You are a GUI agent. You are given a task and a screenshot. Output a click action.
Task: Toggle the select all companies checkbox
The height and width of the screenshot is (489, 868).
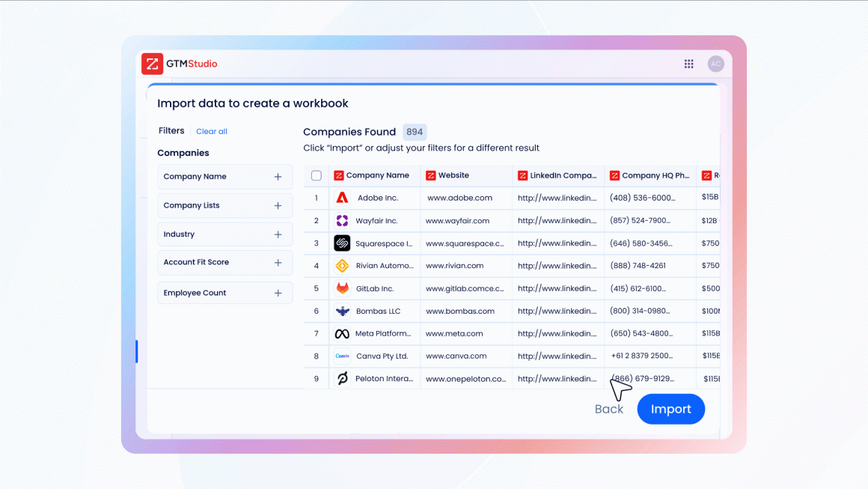click(x=317, y=176)
